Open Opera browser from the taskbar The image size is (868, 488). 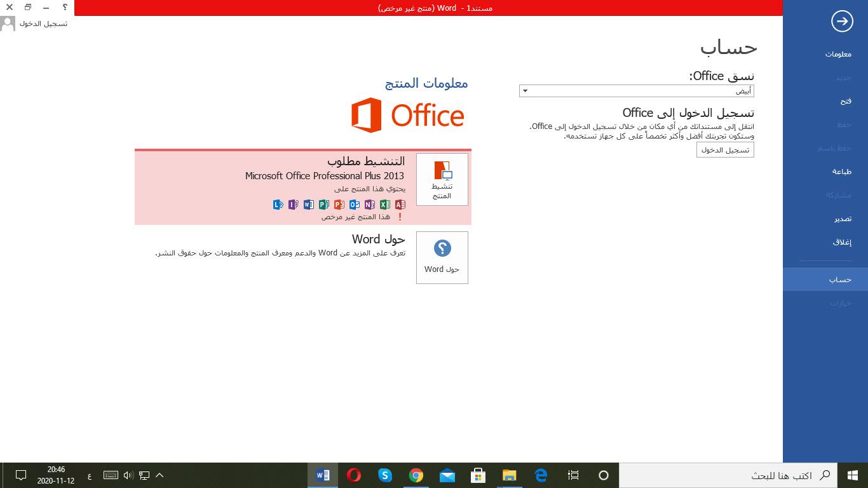pos(354,475)
